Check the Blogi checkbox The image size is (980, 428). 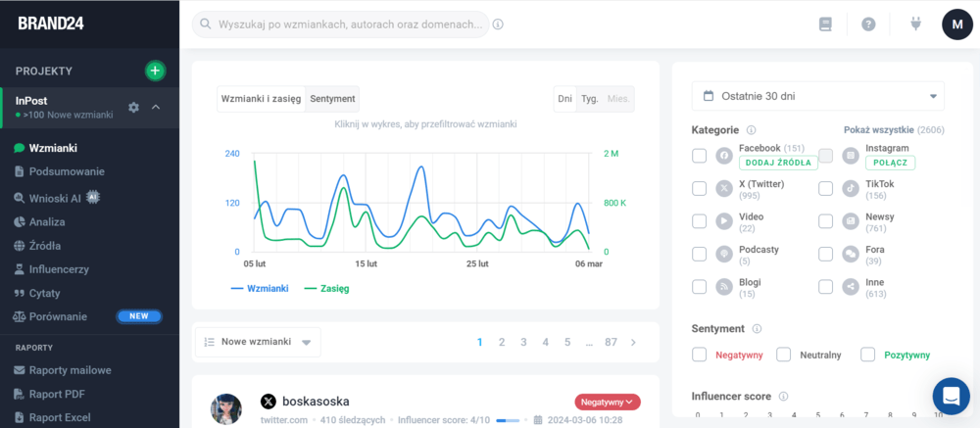coord(700,287)
